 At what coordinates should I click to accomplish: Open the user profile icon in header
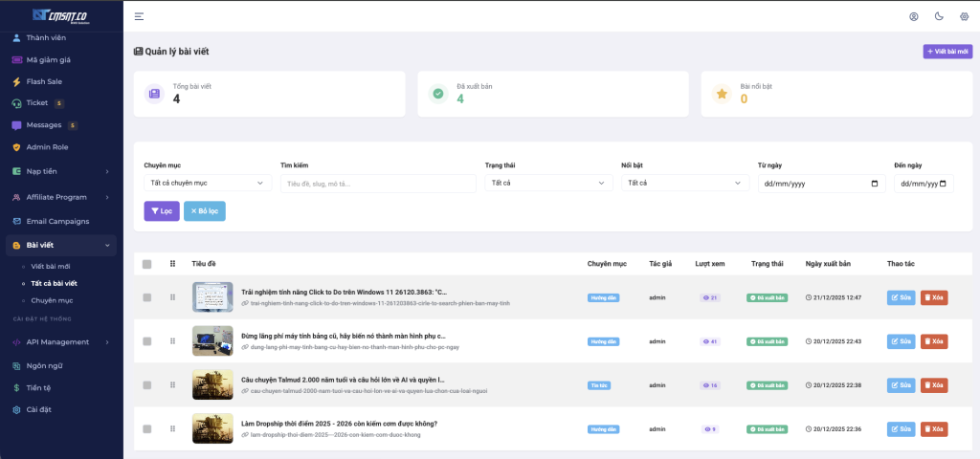(913, 16)
